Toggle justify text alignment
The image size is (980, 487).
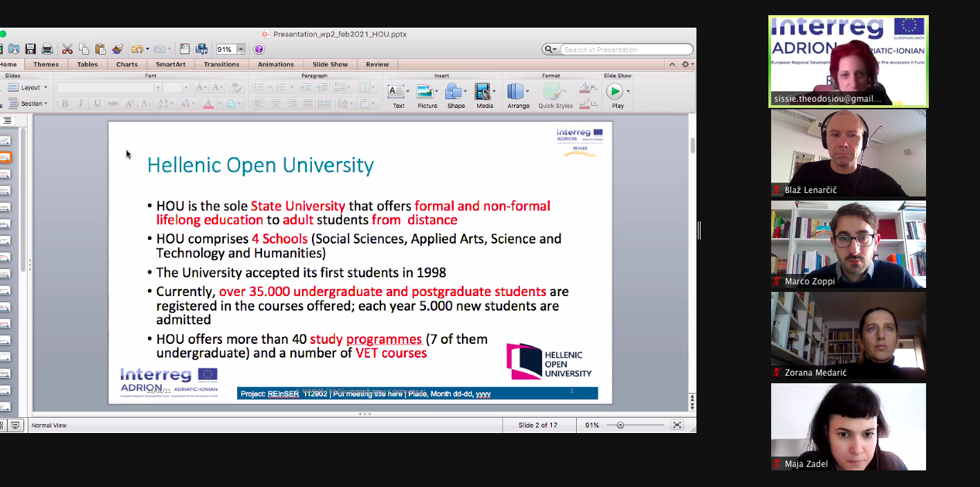(308, 104)
